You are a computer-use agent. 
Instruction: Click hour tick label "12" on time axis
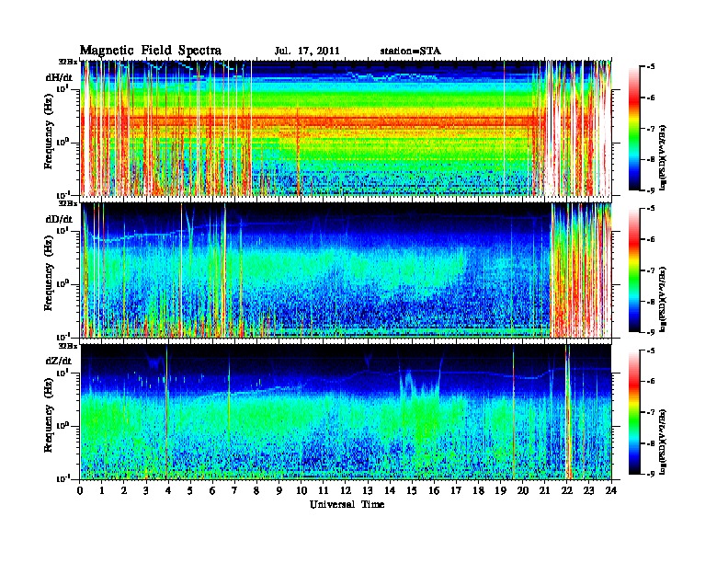pos(346,490)
